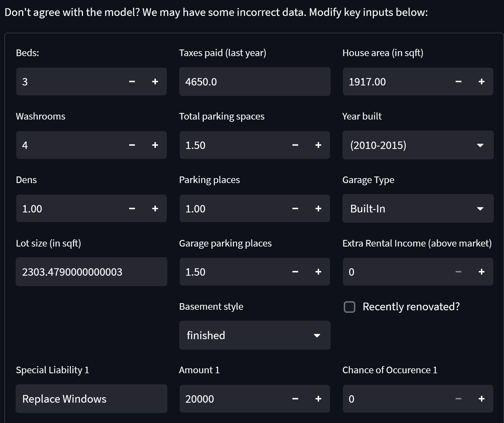Viewport: 504px width, 423px height.
Task: Increase Washrooms with the plus icon
Action: [155, 145]
